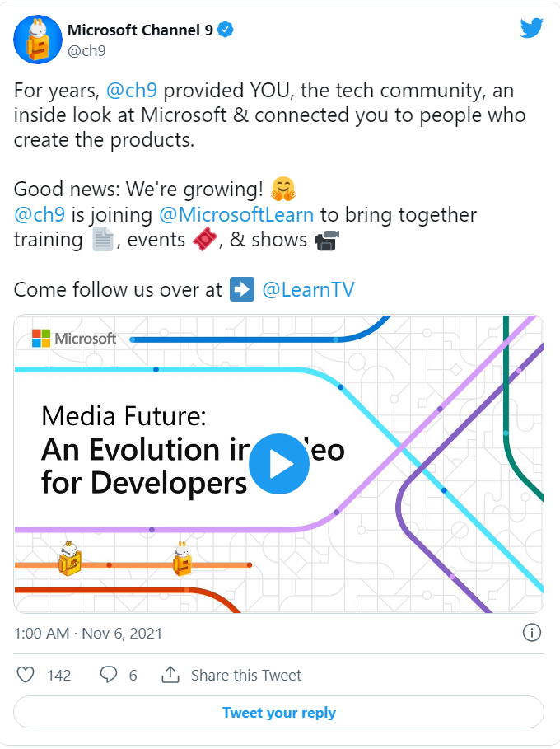
Task: Click the @ch9 mention before 'is joining'
Action: coord(40,215)
